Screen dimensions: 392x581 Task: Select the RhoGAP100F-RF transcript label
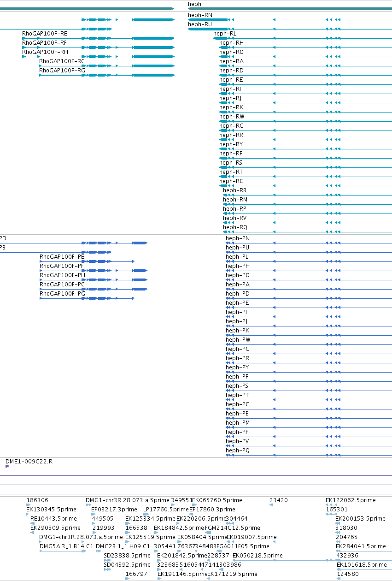point(45,43)
